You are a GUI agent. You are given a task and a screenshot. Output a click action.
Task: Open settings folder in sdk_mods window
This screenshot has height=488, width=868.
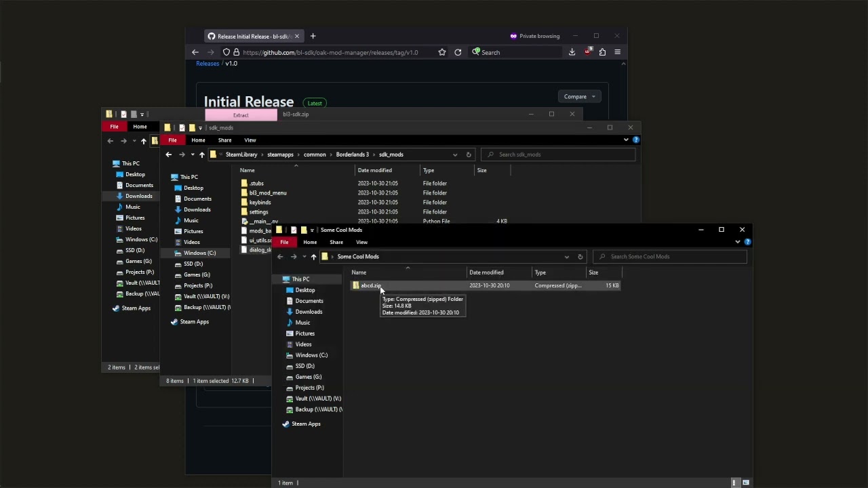coord(258,212)
